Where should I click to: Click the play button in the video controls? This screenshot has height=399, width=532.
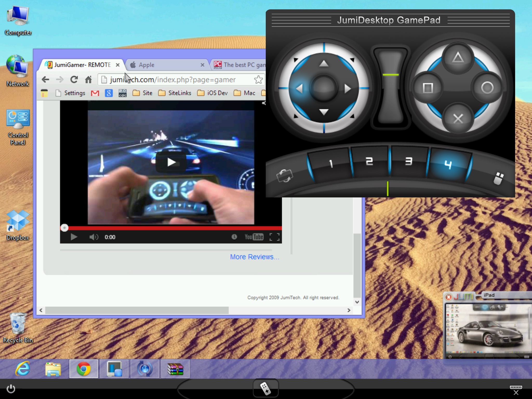(x=74, y=237)
